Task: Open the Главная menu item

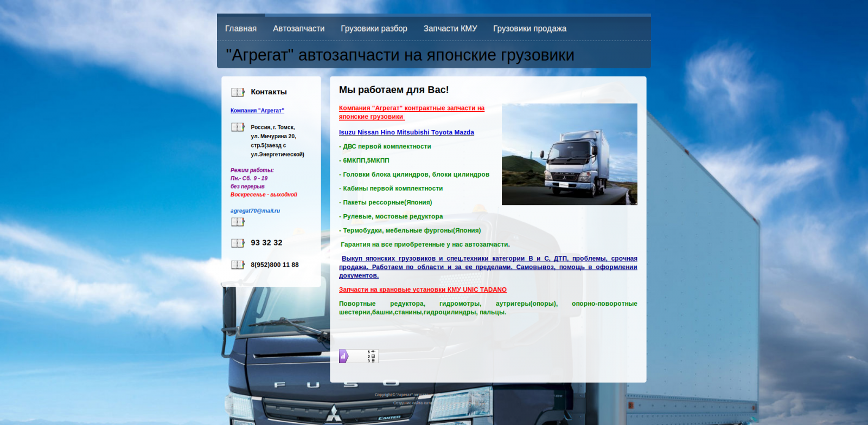Action: (241, 28)
